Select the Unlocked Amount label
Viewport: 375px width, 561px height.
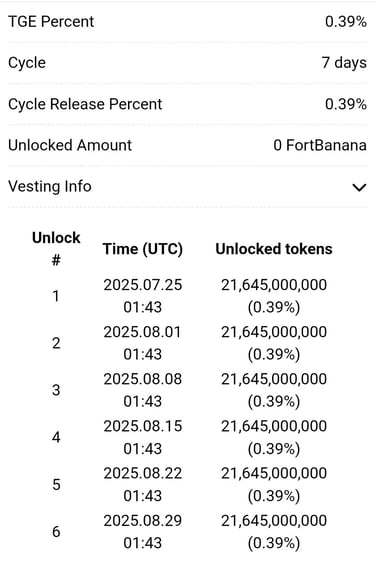pyautogui.click(x=70, y=145)
